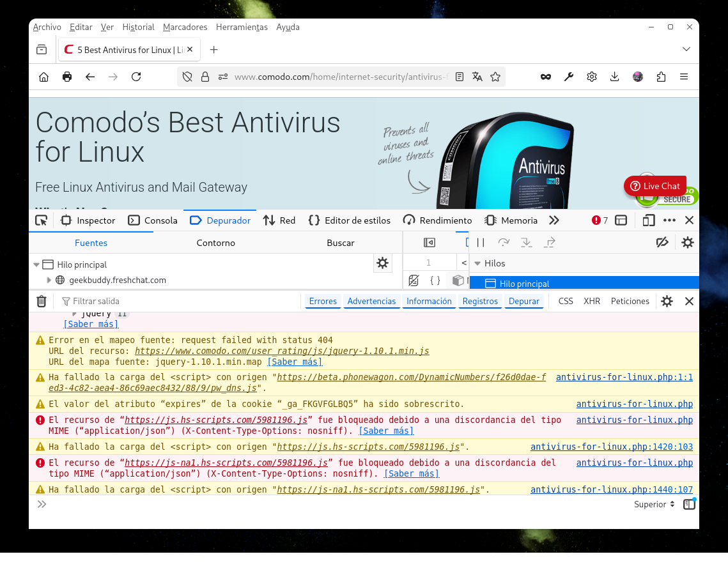Switch to the Inspector panel
This screenshot has width=728, height=568.
(88, 220)
